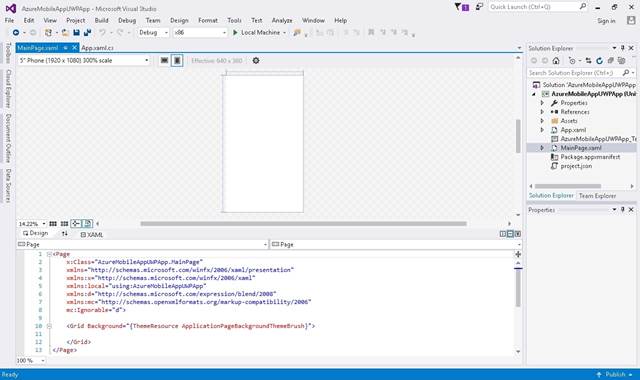The width and height of the screenshot is (640, 380).
Task: Pin the Properties panel
Action: coord(622,209)
